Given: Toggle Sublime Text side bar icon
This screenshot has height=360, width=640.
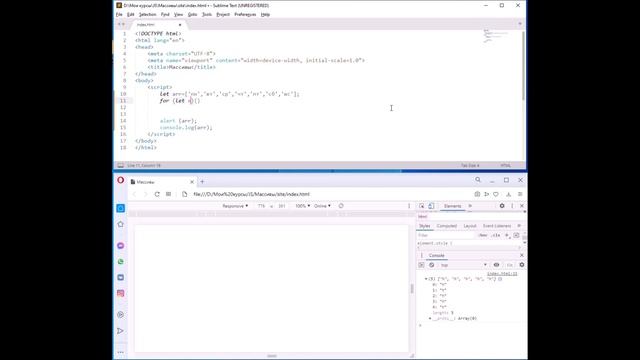Looking at the screenshot, I should point(120,165).
